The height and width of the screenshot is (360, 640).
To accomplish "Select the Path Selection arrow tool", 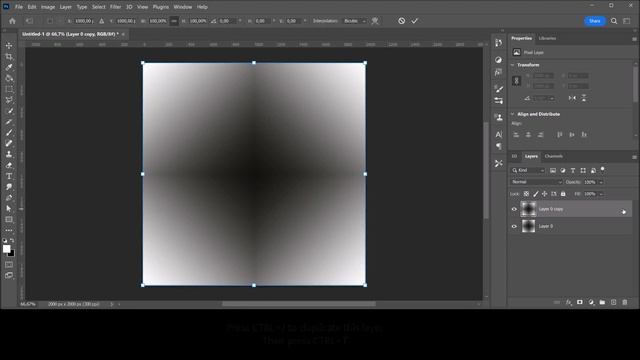I will (9, 209).
